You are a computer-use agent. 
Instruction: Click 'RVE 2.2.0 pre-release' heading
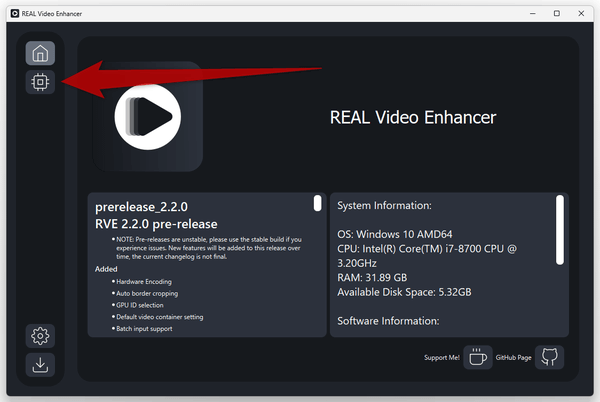156,224
